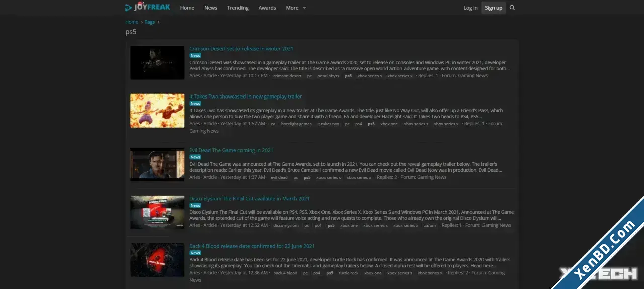
Task: Click 'Yesterday at 12:36 AM' timestamp
Action: click(244, 273)
